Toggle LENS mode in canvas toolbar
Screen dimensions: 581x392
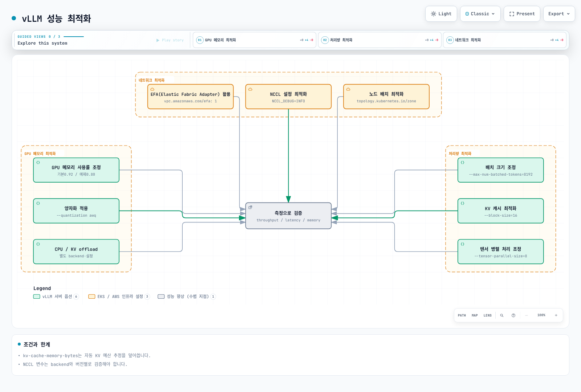(x=488, y=315)
